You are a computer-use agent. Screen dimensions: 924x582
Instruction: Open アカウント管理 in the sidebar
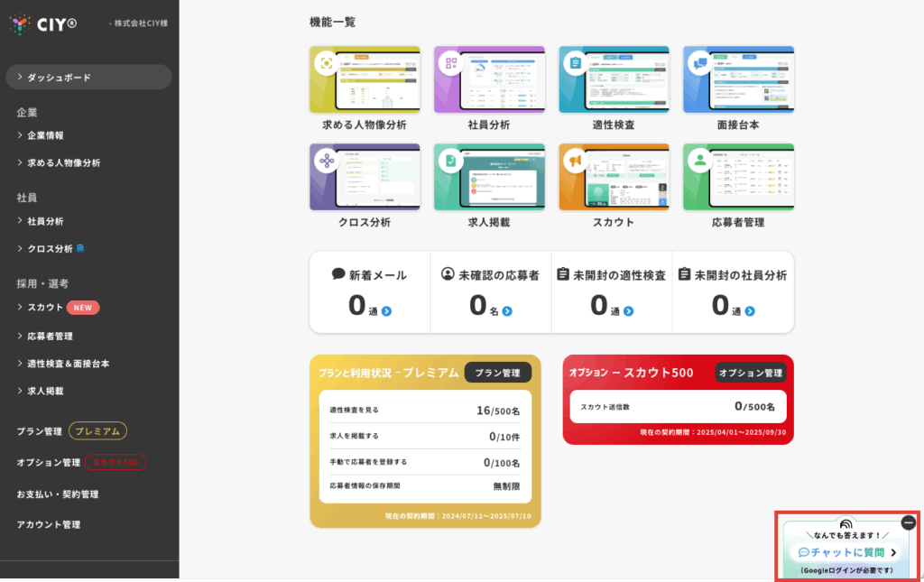(x=49, y=524)
